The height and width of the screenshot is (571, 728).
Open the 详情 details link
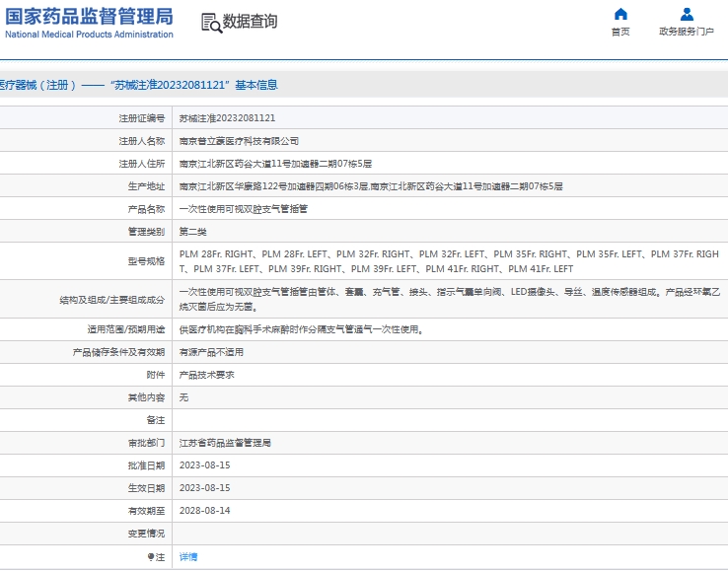(188, 556)
